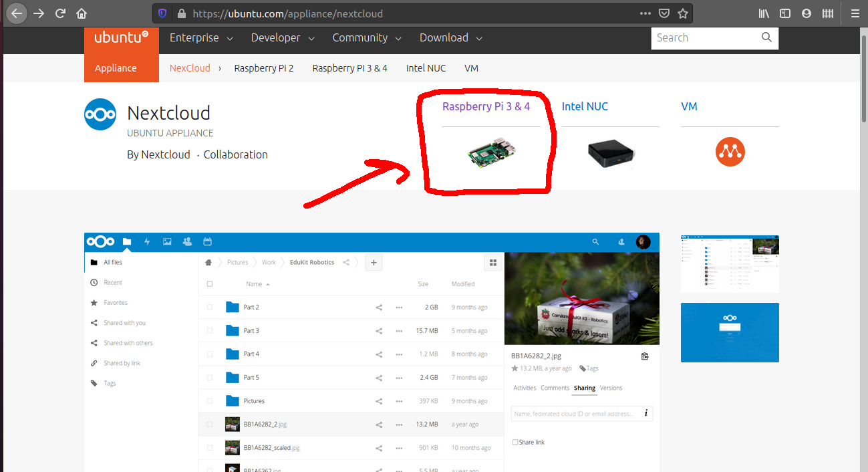Switch to the Versions tab in details
The height and width of the screenshot is (472, 868).
(611, 388)
